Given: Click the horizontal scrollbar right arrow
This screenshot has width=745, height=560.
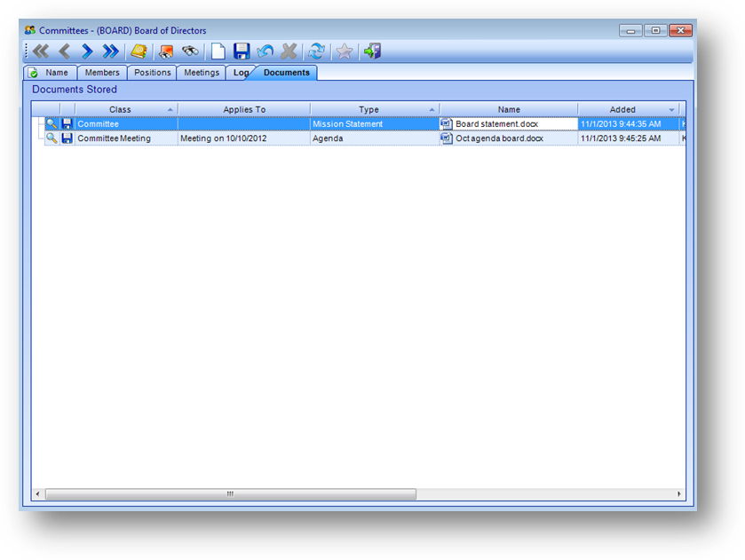Looking at the screenshot, I should click(679, 494).
